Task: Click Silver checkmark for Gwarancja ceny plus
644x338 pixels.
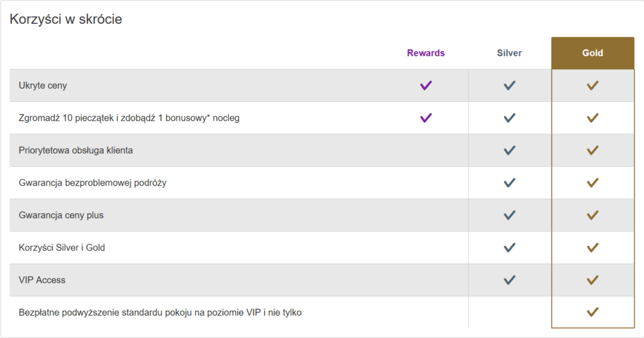Action: pos(509,215)
